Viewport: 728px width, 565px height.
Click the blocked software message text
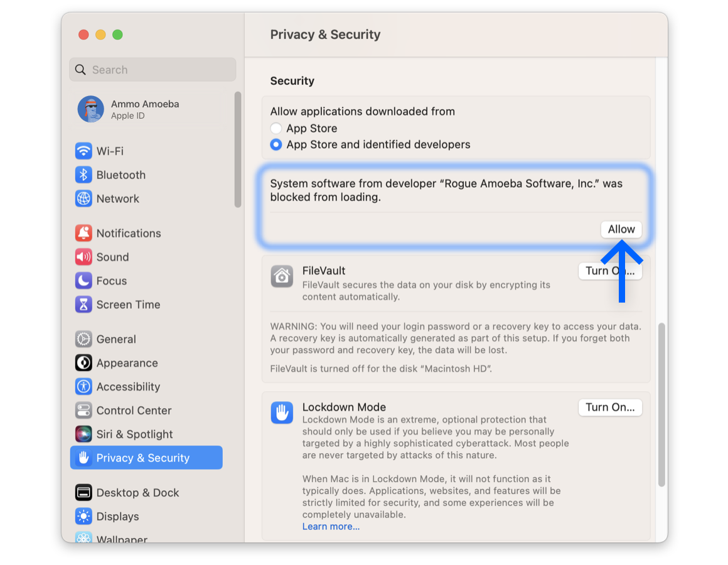coord(446,190)
